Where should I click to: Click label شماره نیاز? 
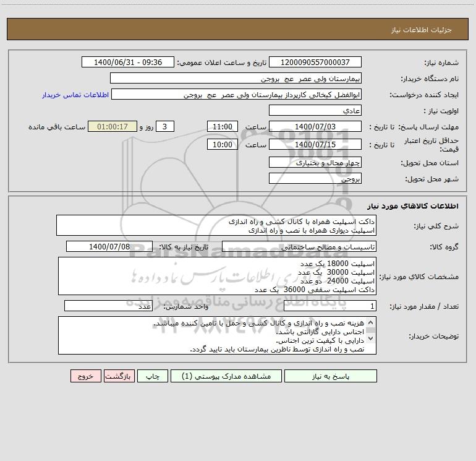441,62
